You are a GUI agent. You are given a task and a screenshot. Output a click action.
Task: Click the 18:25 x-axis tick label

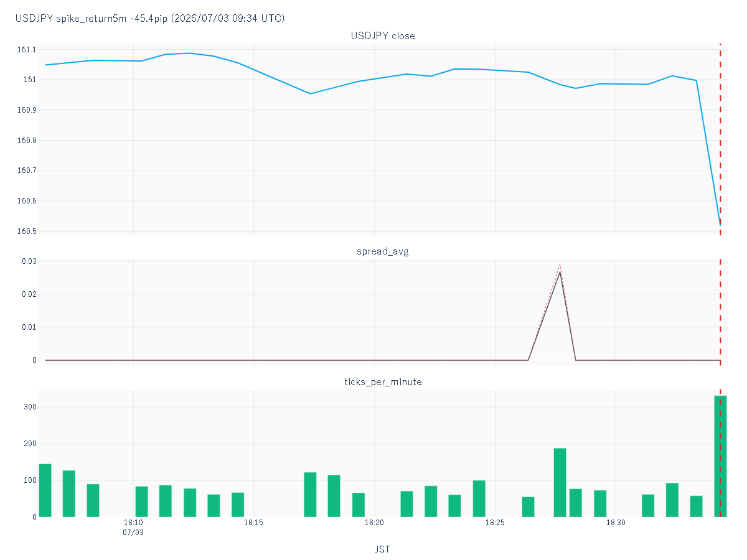[495, 523]
